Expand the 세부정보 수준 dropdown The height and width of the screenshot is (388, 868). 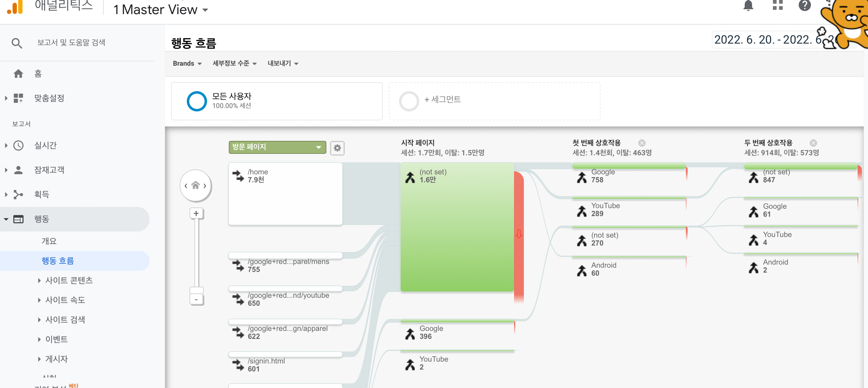[x=234, y=63]
